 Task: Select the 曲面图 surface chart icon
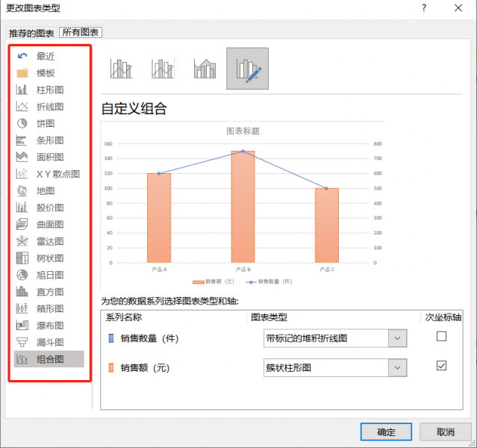22,224
